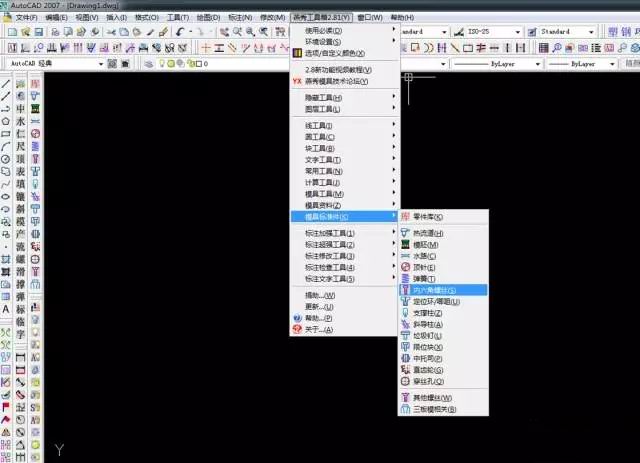Click the layer 0 color square
Viewport: 640px width, 463px height.
(x=199, y=64)
